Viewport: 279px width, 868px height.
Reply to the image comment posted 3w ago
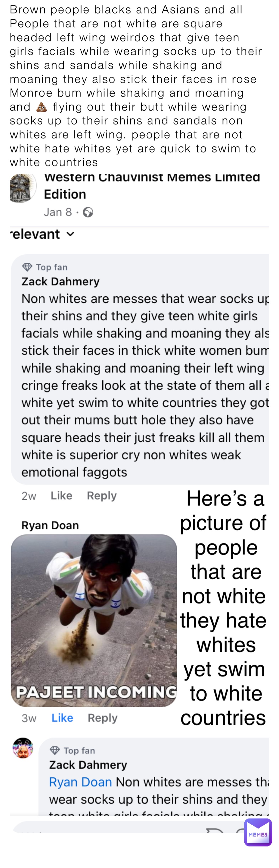pyautogui.click(x=103, y=718)
